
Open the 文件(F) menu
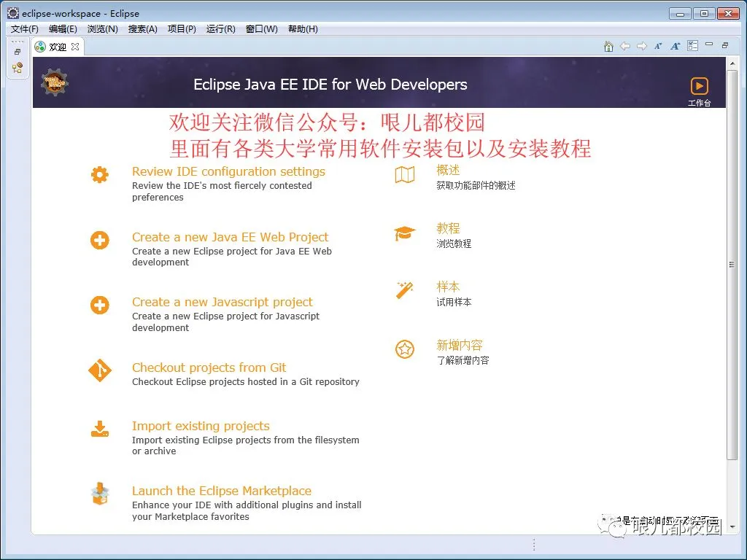(24, 29)
